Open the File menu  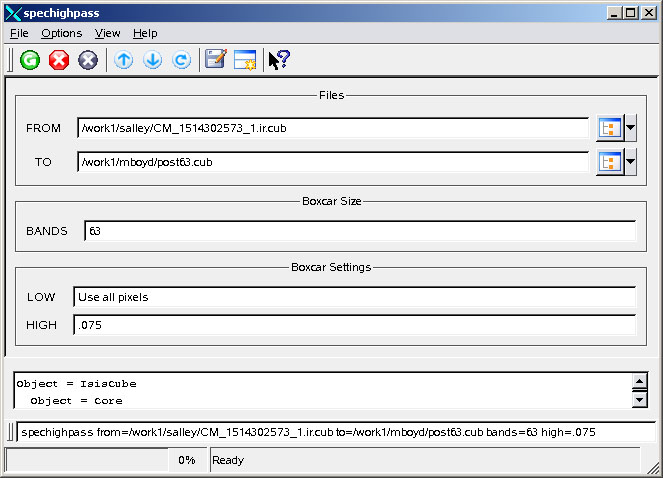(19, 33)
